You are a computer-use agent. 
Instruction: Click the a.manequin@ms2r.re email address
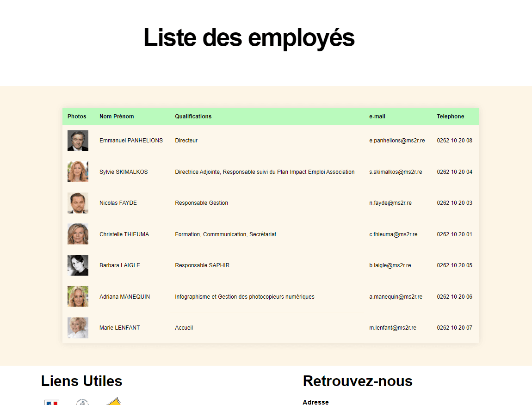[x=396, y=297]
